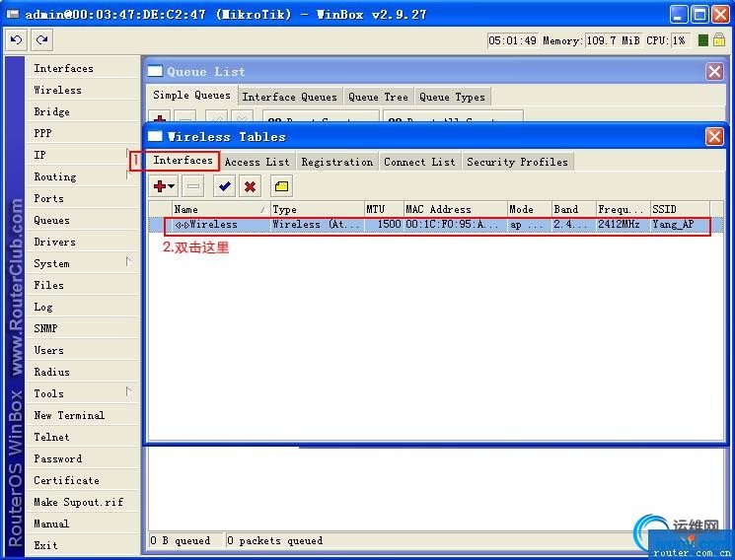Click the '0 packets queued' status text

(x=275, y=541)
